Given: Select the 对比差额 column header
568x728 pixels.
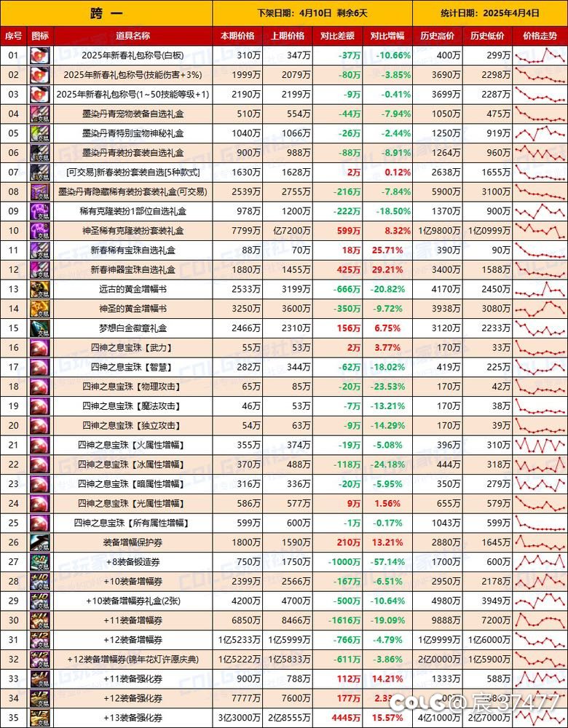Looking at the screenshot, I should point(338,36).
